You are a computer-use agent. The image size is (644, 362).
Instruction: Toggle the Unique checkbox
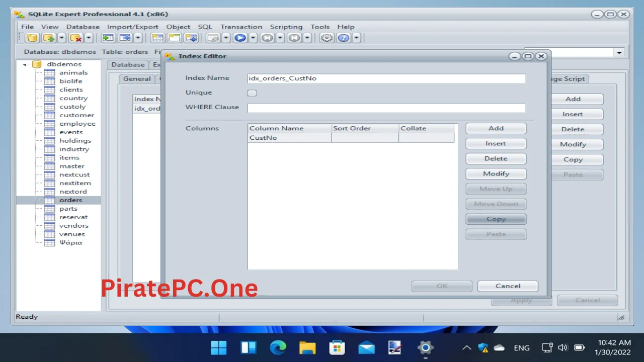(x=252, y=93)
